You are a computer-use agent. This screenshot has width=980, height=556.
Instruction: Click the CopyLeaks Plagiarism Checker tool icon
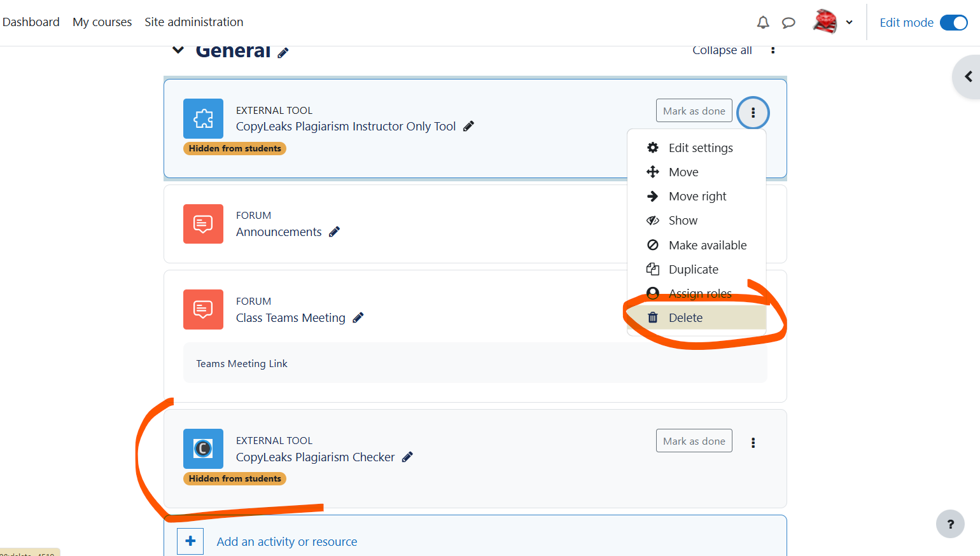coord(203,448)
